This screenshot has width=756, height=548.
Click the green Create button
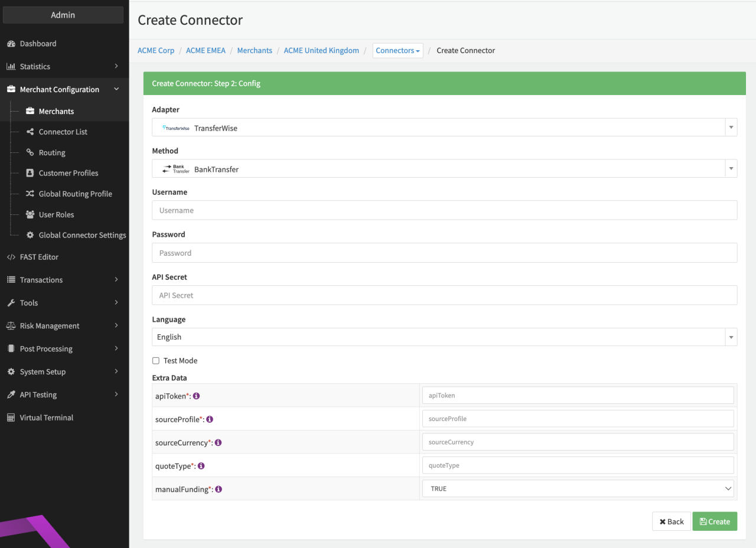(x=715, y=521)
